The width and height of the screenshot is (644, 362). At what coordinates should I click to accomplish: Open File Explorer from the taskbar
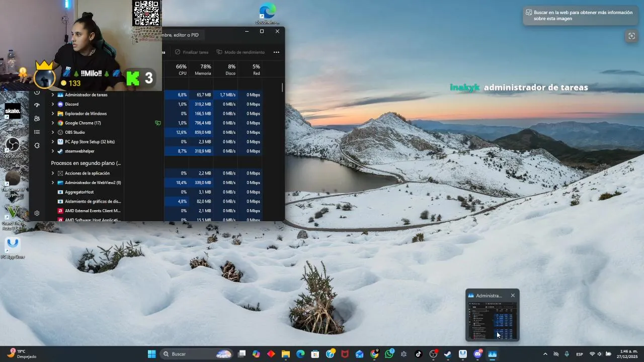286,354
